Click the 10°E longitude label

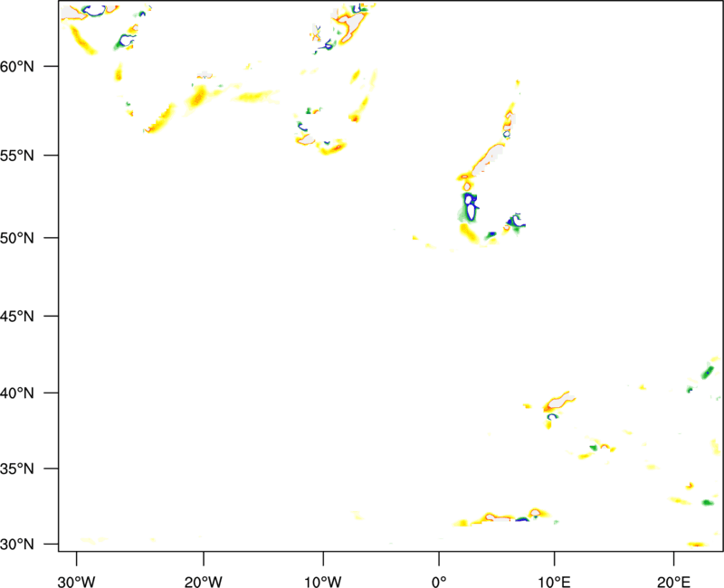pos(554,582)
